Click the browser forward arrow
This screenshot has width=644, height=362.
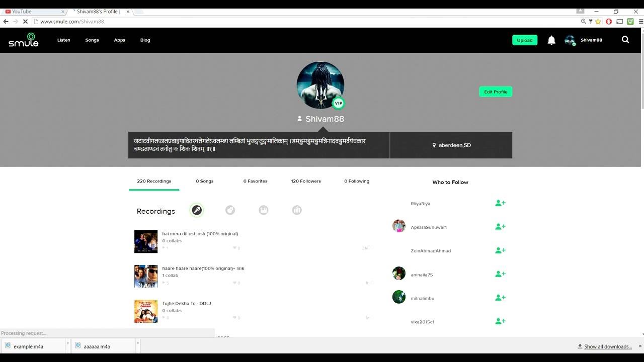(x=16, y=22)
